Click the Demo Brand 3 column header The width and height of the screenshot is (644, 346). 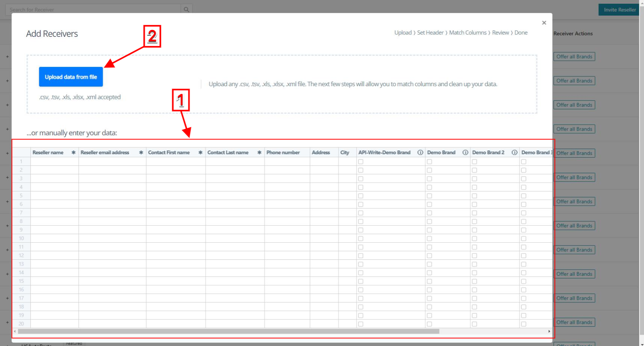pyautogui.click(x=536, y=152)
